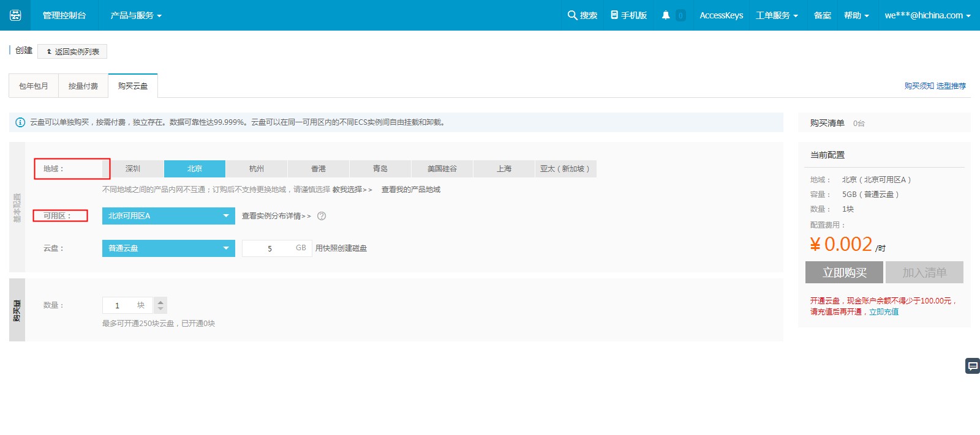Click the info icon in cloud disk notice
This screenshot has width=980, height=435.
coord(20,122)
